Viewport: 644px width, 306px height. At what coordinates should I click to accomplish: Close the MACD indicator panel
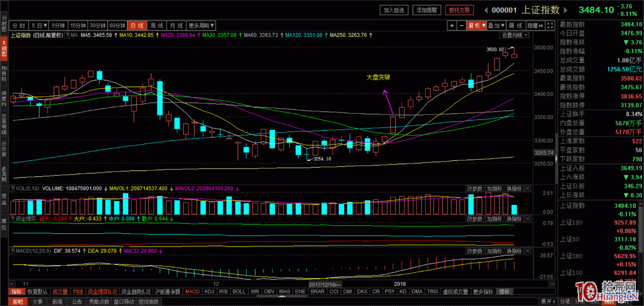tap(528, 251)
